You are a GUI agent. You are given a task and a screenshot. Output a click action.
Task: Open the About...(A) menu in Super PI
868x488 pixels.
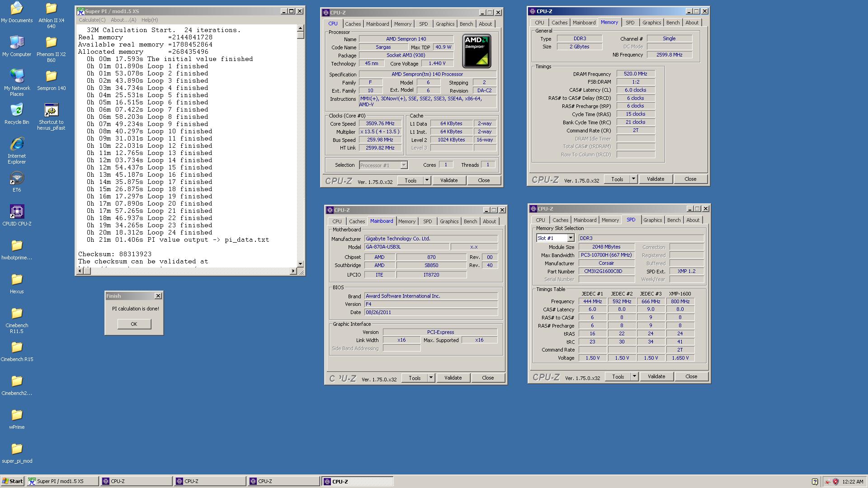(123, 20)
